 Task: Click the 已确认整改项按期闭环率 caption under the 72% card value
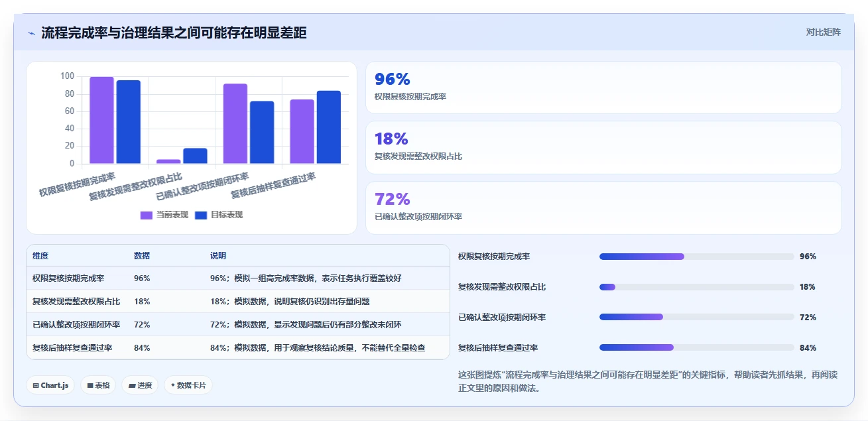click(x=418, y=217)
